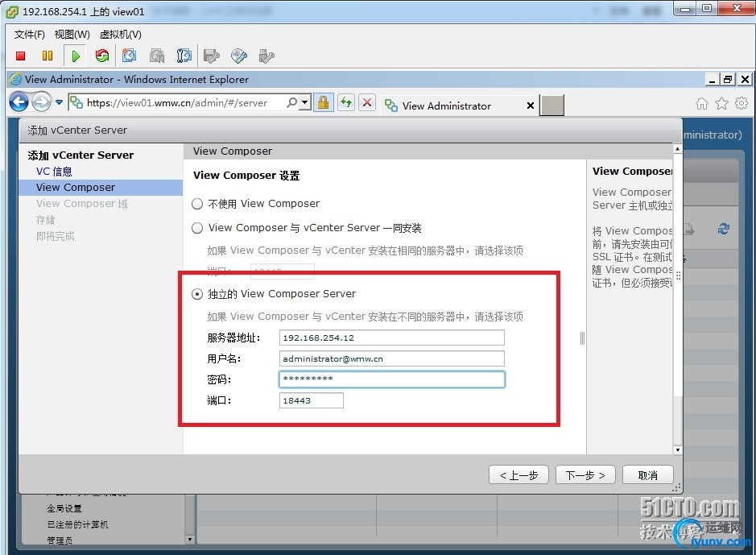Click the 用户名 input field
The width and height of the screenshot is (756, 555).
(392, 358)
